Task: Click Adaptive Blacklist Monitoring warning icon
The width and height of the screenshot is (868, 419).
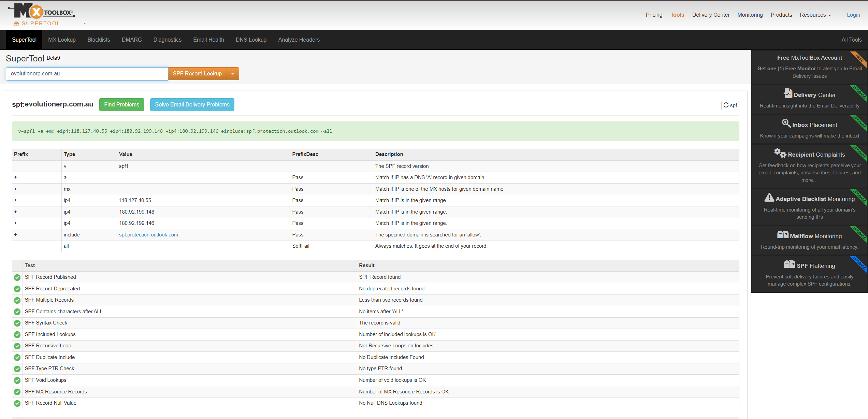Action: pos(769,197)
